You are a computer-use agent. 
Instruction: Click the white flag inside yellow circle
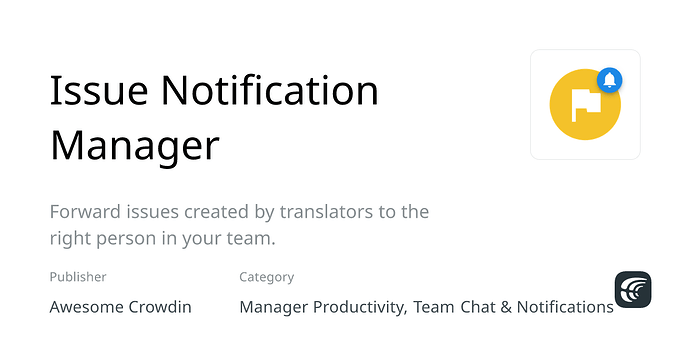(586, 106)
